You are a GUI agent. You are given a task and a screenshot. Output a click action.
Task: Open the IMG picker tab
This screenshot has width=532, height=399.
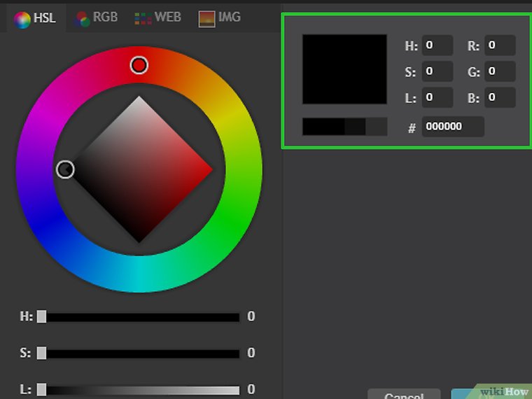click(220, 17)
